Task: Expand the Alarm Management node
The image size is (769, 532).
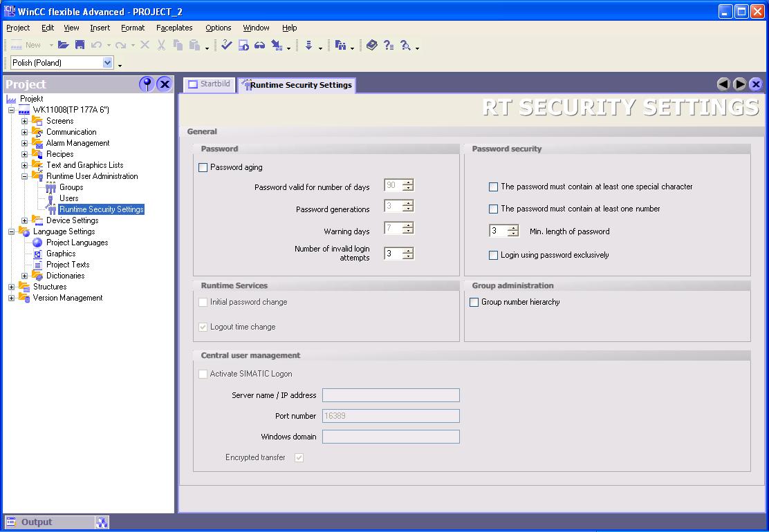Action: (x=24, y=143)
